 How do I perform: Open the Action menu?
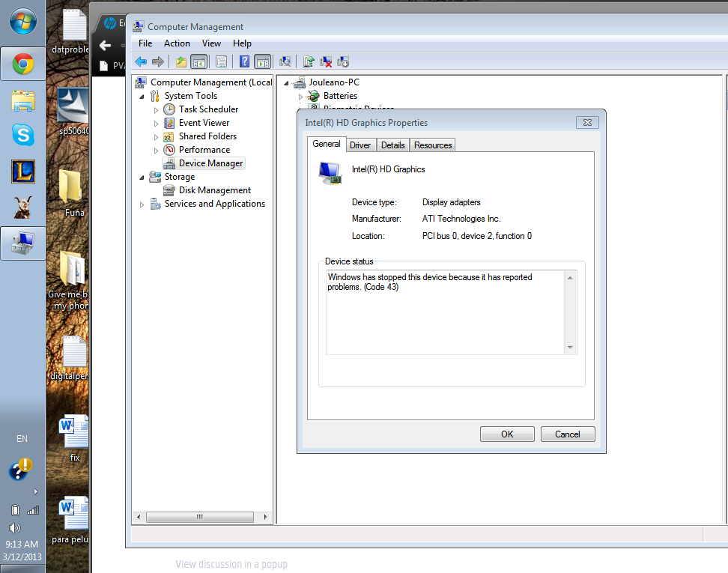click(x=177, y=43)
